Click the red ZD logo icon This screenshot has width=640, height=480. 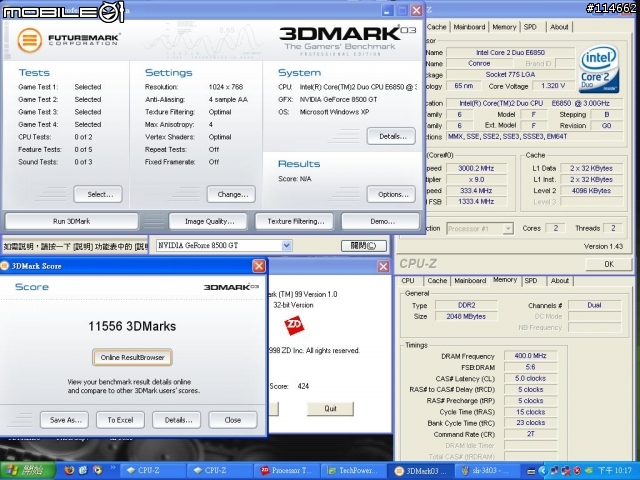(x=294, y=325)
